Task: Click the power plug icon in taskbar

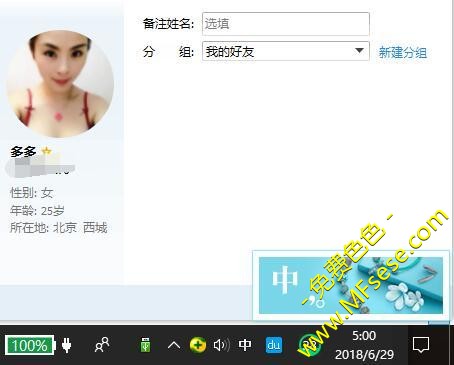Action: coord(67,345)
